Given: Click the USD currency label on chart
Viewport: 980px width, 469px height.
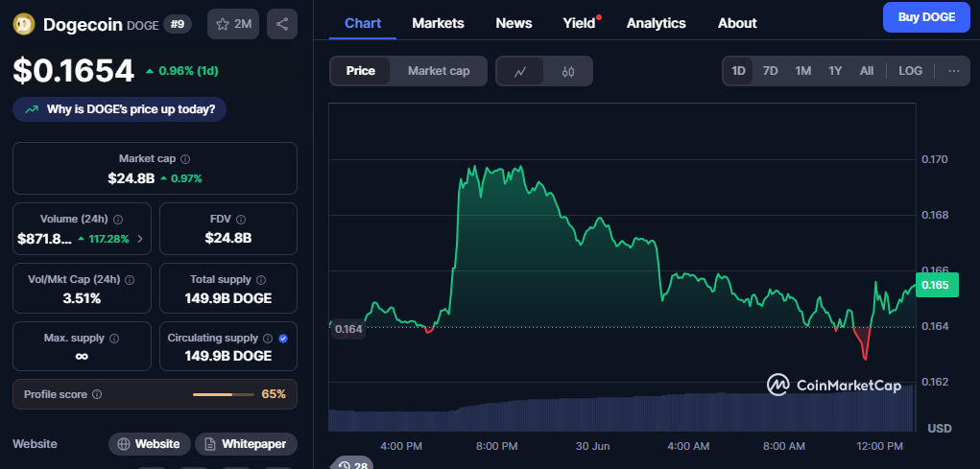Looking at the screenshot, I should [x=940, y=429].
